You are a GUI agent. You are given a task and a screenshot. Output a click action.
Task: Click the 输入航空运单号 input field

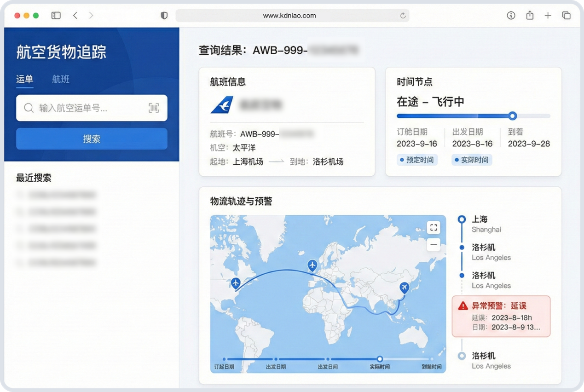(87, 108)
